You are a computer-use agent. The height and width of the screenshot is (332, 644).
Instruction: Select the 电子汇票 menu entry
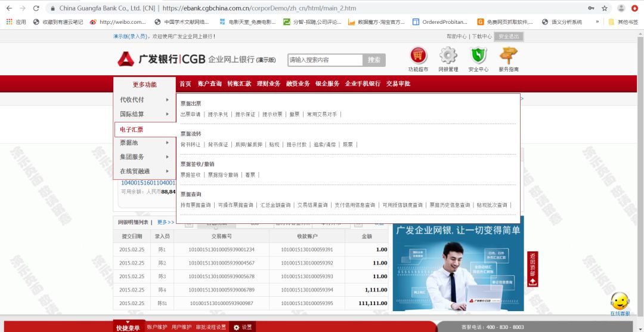(145, 129)
